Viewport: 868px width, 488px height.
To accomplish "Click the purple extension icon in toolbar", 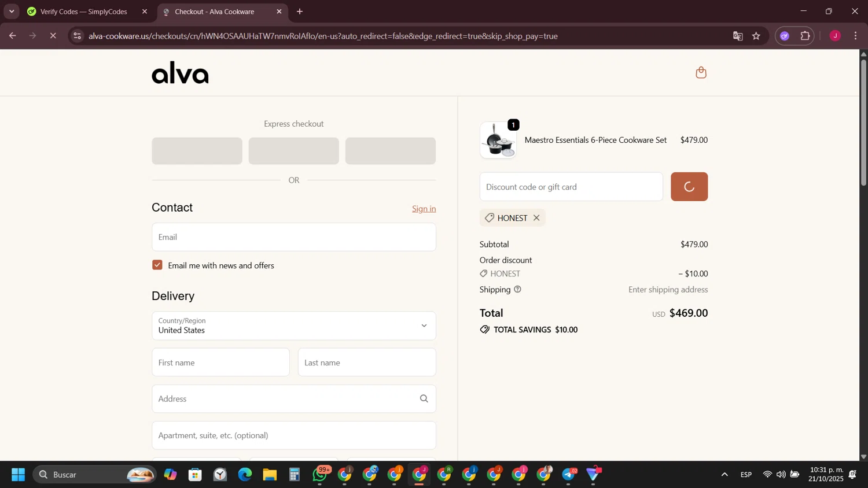I will (785, 36).
